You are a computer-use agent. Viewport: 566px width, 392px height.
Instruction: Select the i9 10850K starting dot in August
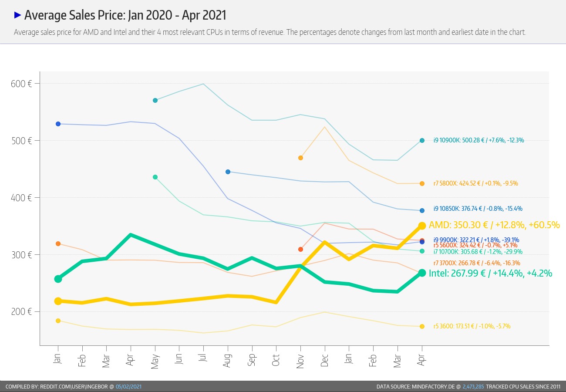228,172
